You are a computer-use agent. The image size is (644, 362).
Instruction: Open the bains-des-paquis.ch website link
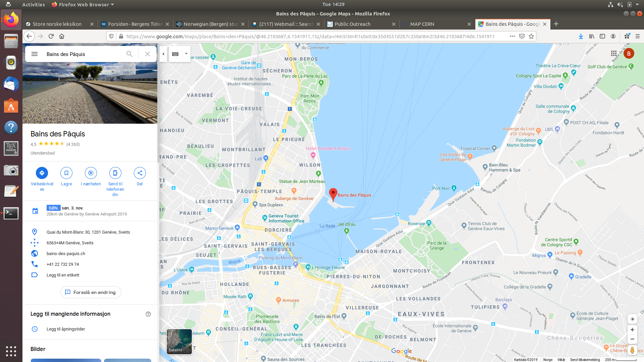tap(66, 253)
